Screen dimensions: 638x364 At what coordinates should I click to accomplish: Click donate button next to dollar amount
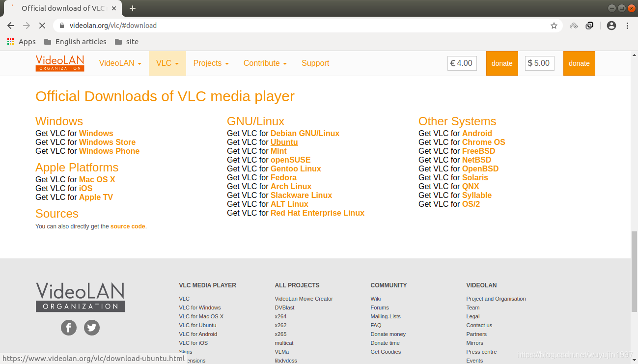(579, 63)
